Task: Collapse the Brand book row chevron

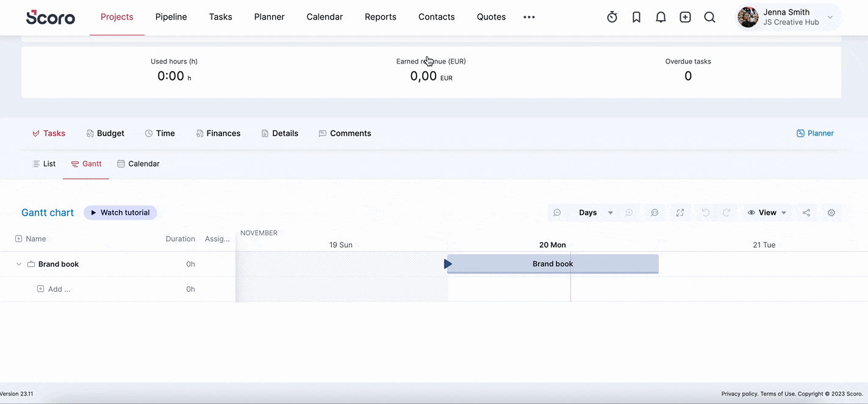Action: [x=18, y=264]
